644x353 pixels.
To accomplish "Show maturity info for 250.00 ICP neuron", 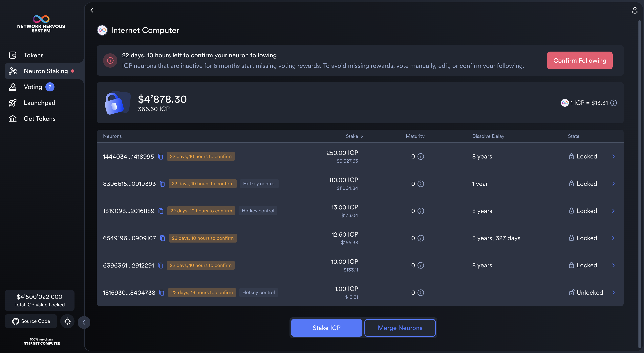I will point(421,157).
